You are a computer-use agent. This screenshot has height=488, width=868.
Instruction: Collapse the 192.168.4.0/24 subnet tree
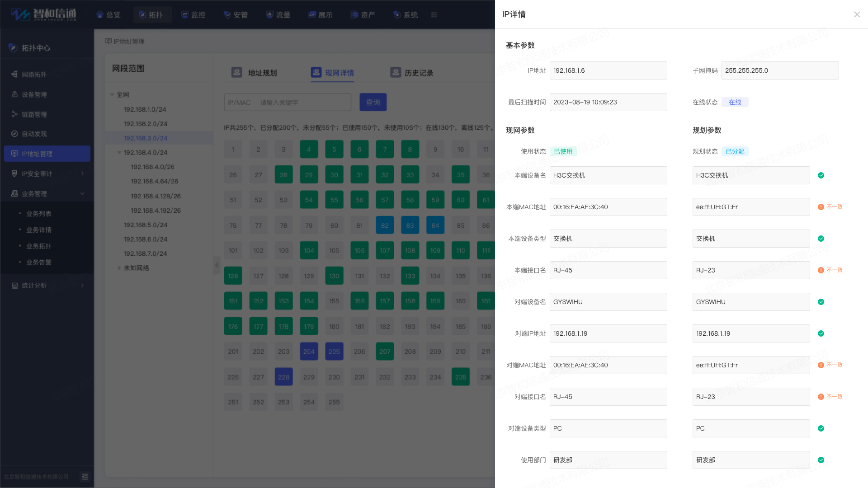tap(119, 153)
